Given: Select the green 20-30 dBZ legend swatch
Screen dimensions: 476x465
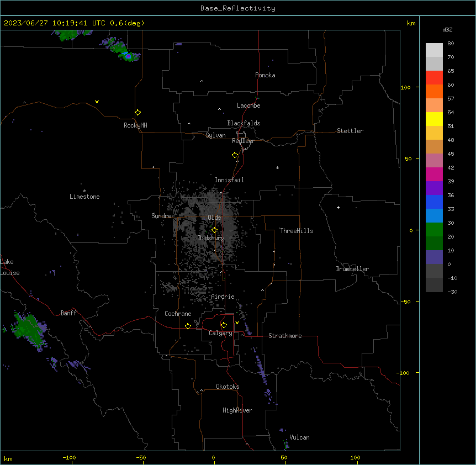Looking at the screenshot, I should coord(434,230).
